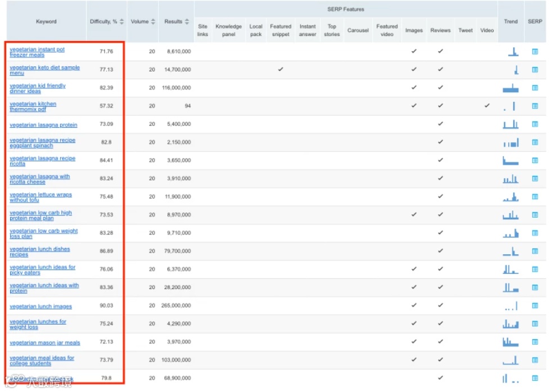Click Images checkmark for "vegetarian lunch ideas with protein"
Image resolution: width=551 pixels, height=392 pixels.
[x=414, y=287]
